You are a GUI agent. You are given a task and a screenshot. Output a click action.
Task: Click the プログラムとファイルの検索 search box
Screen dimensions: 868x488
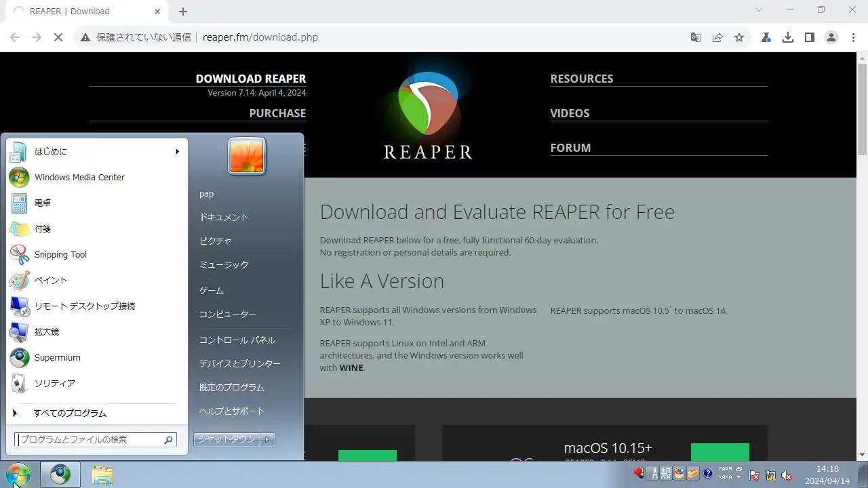(x=96, y=440)
